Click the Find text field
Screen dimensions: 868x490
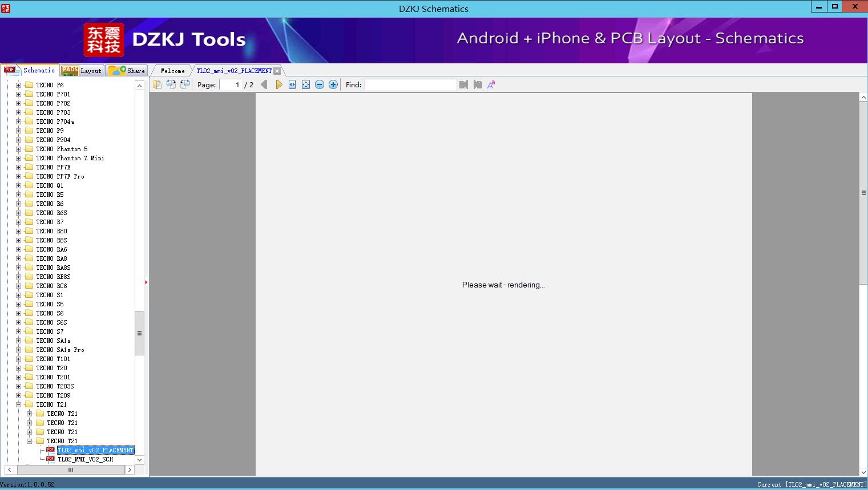click(410, 84)
